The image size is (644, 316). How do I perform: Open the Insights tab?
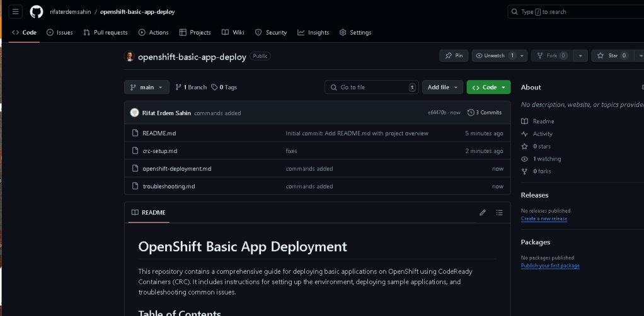(313, 33)
